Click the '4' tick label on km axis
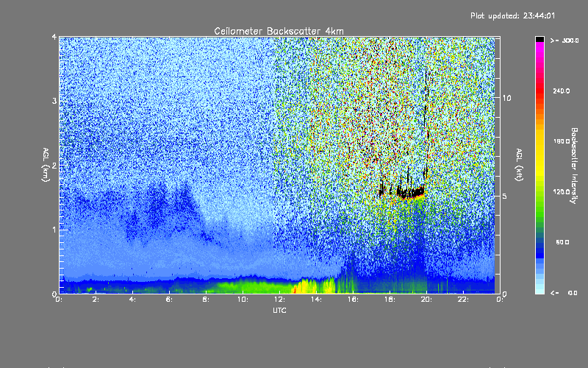588x368 pixels. pos(54,38)
